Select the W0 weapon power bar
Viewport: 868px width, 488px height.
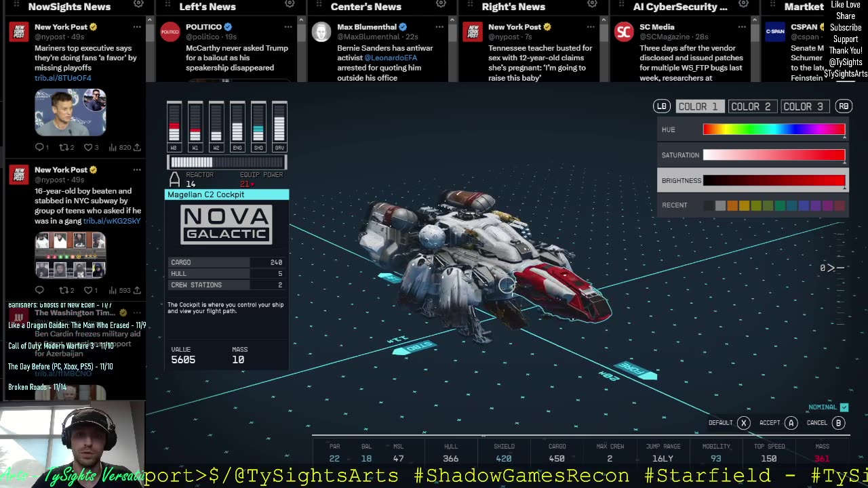(174, 126)
